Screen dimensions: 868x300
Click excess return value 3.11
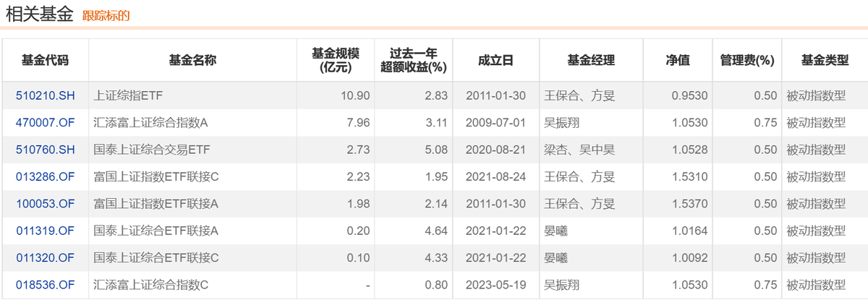tap(437, 123)
